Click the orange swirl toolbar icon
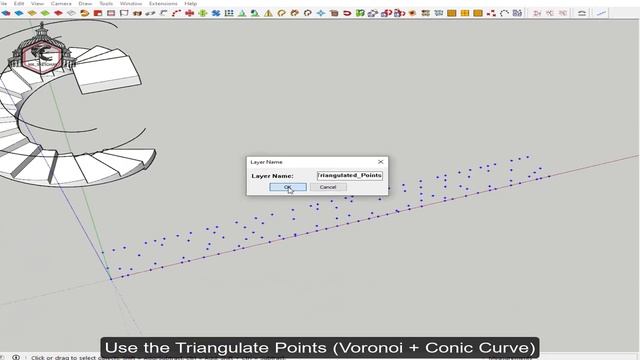This screenshot has height=360, width=640. [84, 13]
